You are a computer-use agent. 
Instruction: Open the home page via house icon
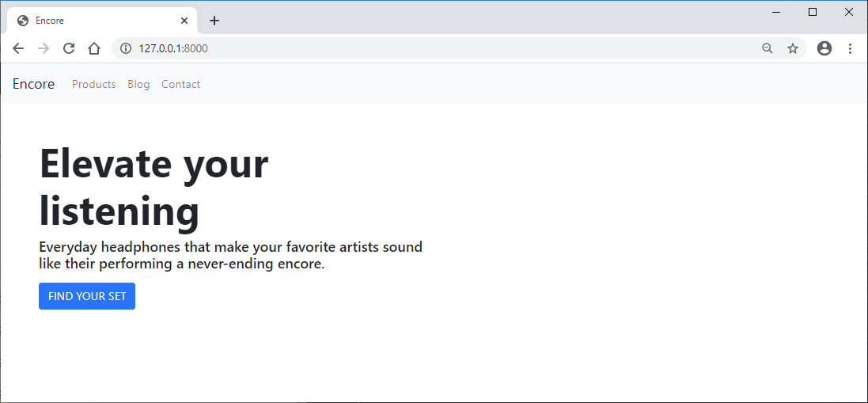tap(94, 49)
